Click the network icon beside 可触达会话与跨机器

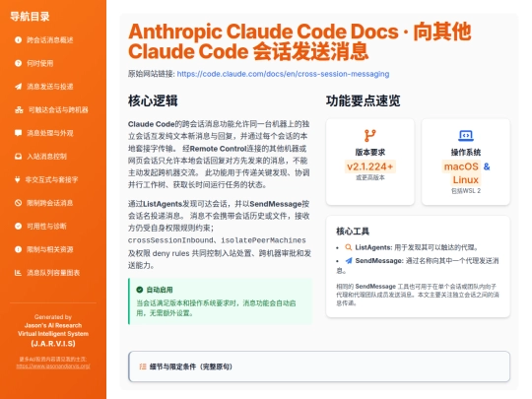tap(19, 110)
